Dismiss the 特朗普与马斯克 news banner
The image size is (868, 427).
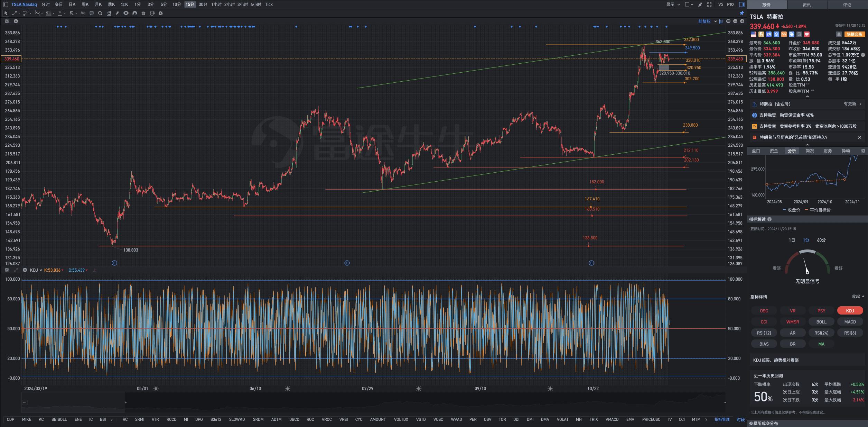click(x=860, y=137)
